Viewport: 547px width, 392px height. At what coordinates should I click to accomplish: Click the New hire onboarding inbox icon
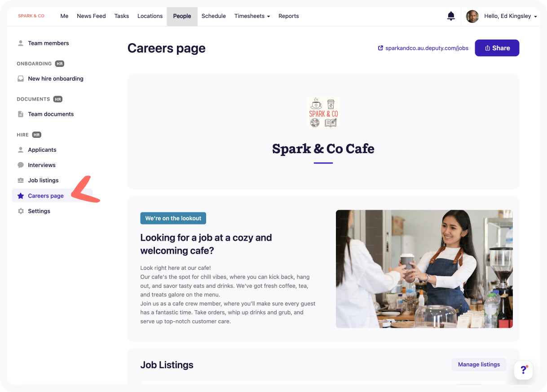point(21,79)
